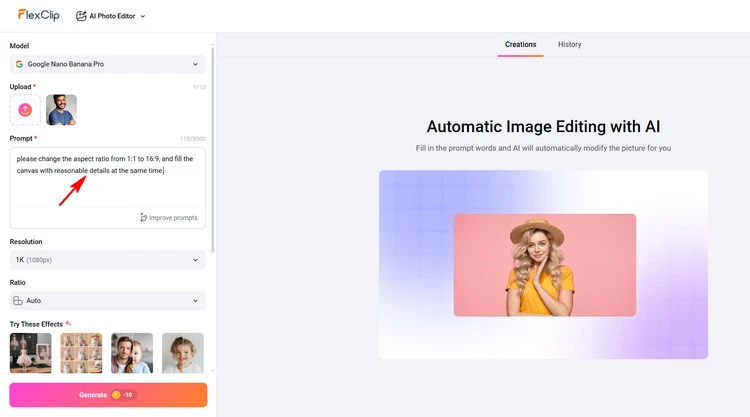This screenshot has height=417, width=750.
Task: Choose the nine-grid photo effect thumbnail
Action: (81, 353)
